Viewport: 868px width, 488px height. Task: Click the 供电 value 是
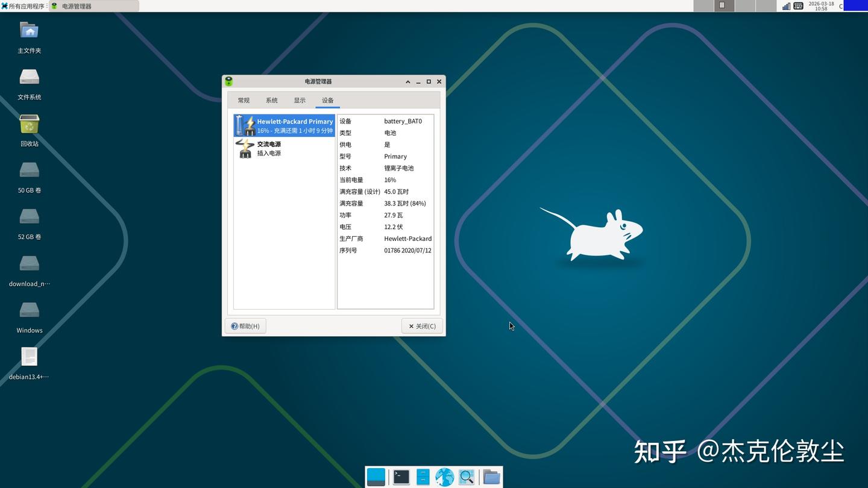(387, 145)
